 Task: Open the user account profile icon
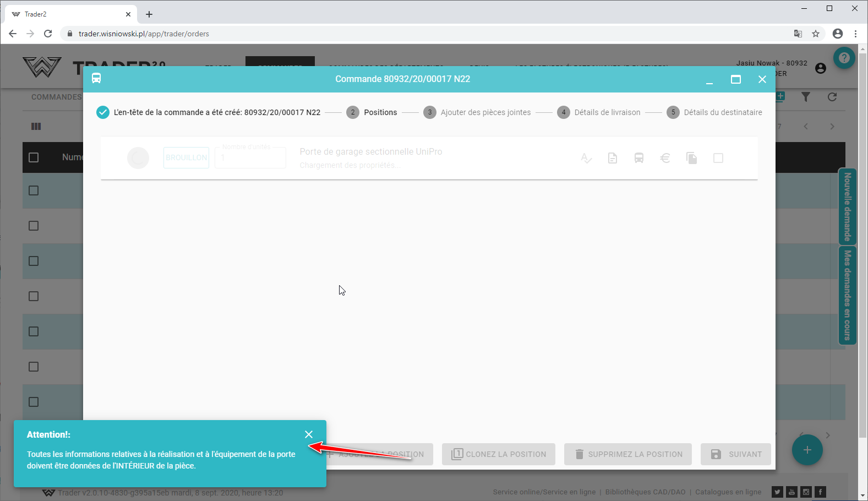[820, 68]
